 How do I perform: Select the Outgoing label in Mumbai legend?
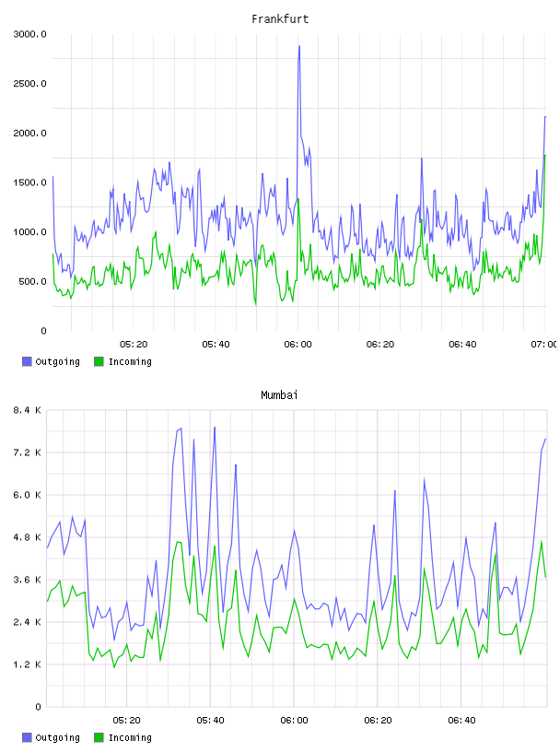[x=57, y=738]
